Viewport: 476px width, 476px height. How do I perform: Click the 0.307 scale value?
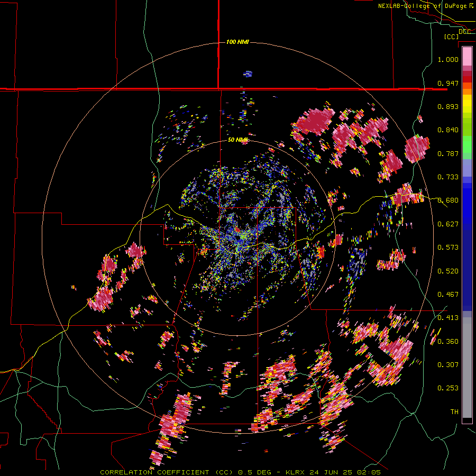(x=448, y=365)
